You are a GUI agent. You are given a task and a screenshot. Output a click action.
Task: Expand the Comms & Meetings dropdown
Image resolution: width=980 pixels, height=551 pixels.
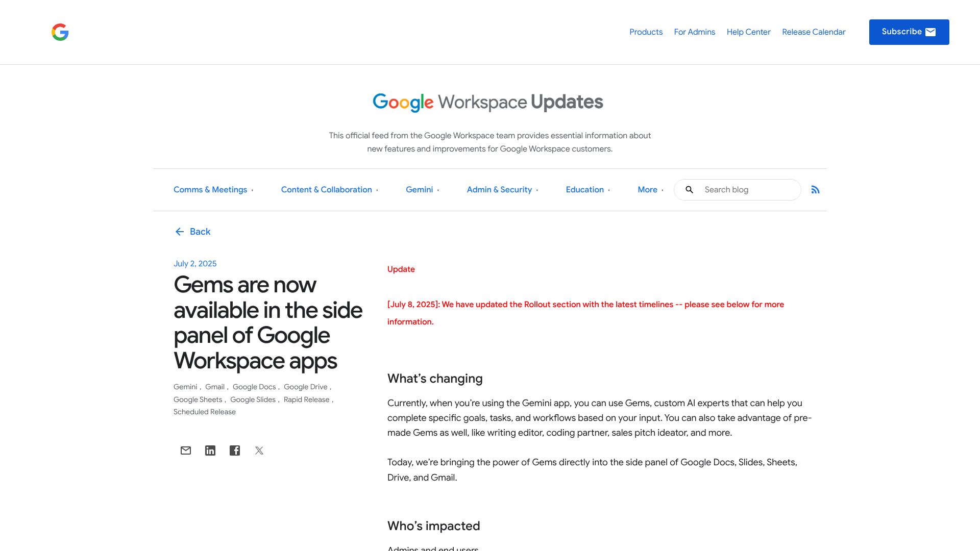(x=213, y=190)
